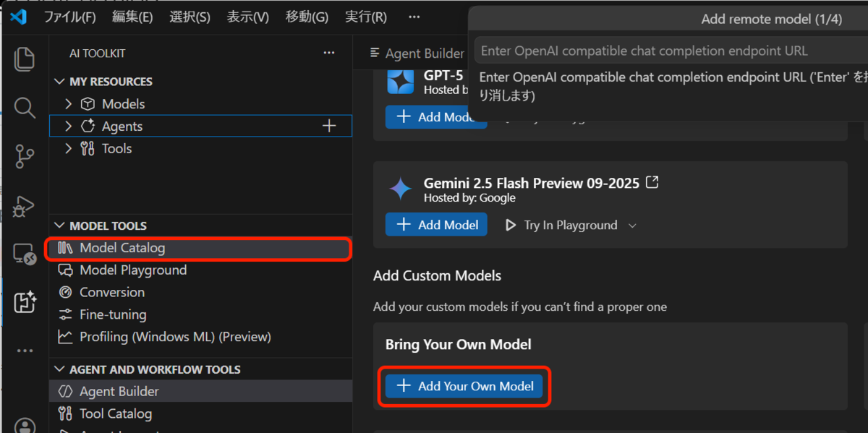Click Add Model under Gemini 2.5 Flash
Screen dimensions: 868x433
pos(436,225)
